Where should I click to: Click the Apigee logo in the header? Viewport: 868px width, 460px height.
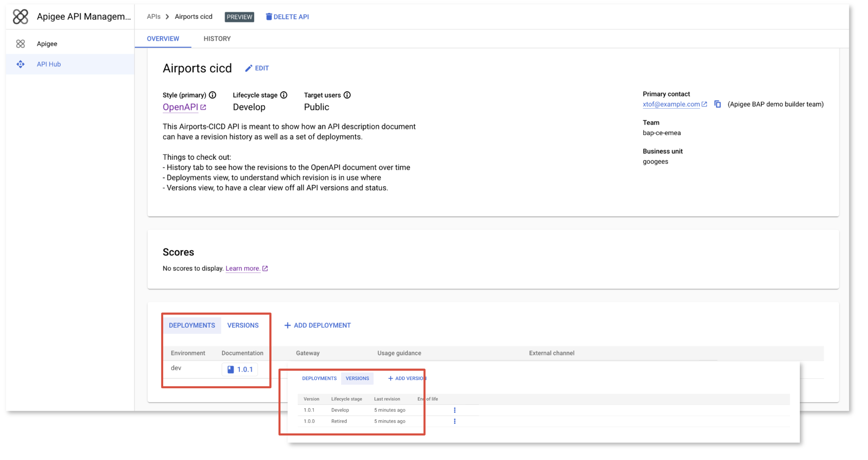click(x=20, y=16)
